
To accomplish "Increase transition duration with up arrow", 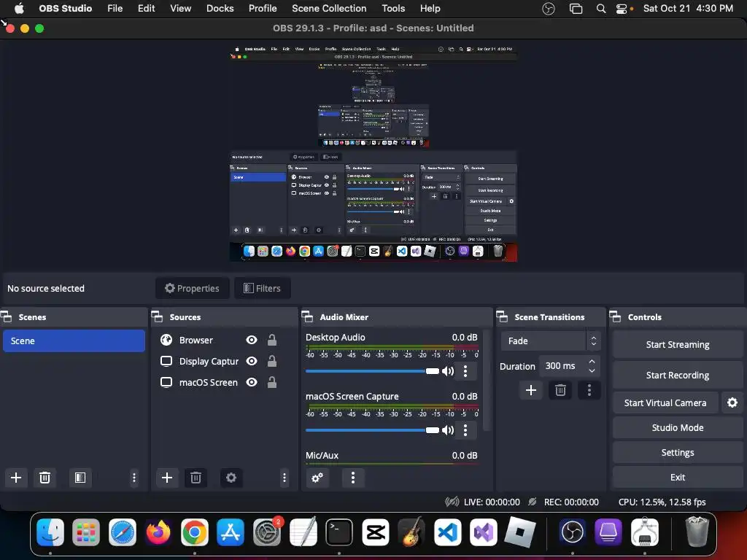I will [592, 362].
